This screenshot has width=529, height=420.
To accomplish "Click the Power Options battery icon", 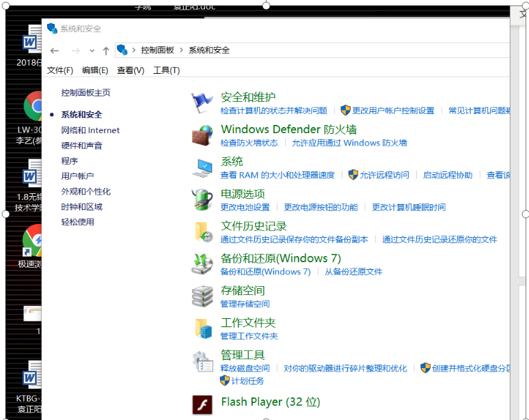I will [x=202, y=199].
